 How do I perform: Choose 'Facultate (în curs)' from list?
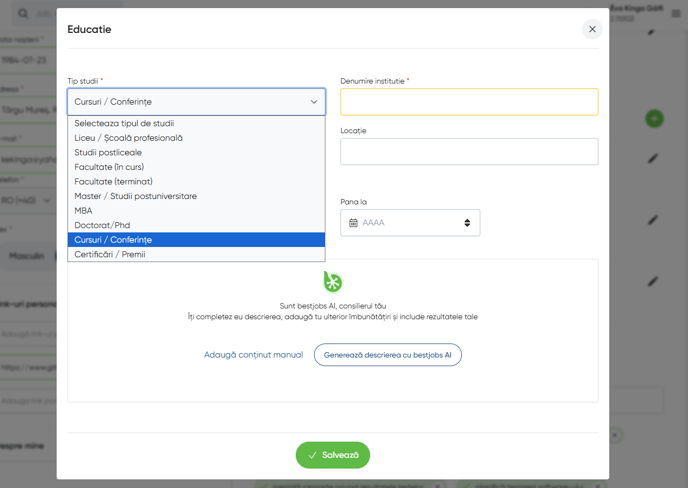[109, 167]
